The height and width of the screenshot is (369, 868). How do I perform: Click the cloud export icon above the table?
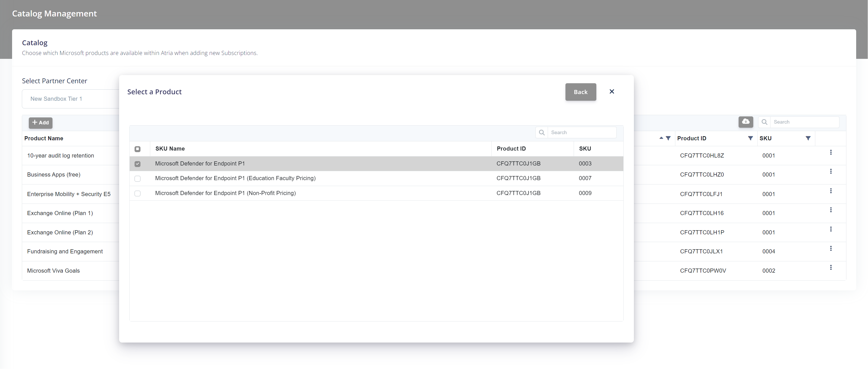click(x=746, y=122)
